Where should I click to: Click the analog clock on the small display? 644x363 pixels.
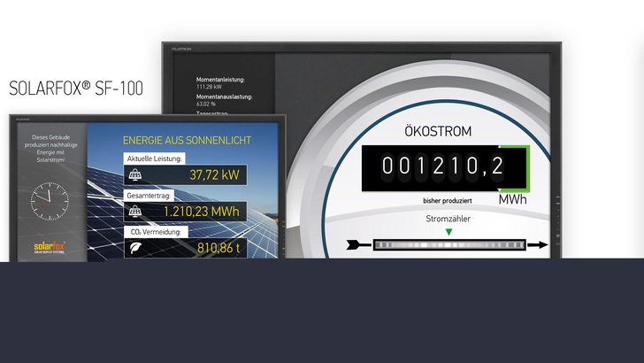(50, 201)
